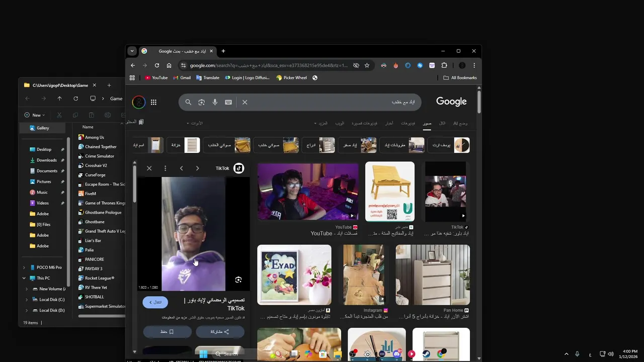Switch to the فيديوهات search tab
This screenshot has height=362, width=644.
click(408, 123)
